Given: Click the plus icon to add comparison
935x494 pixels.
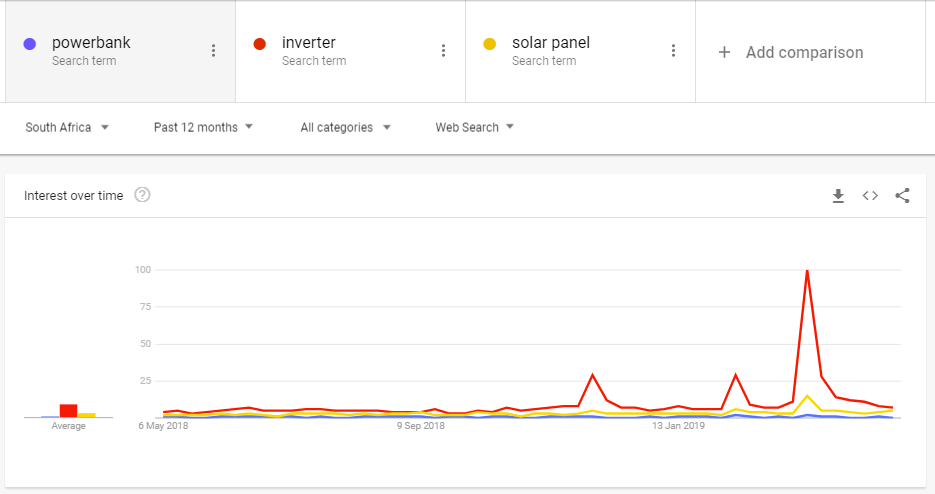Looking at the screenshot, I should pos(724,53).
